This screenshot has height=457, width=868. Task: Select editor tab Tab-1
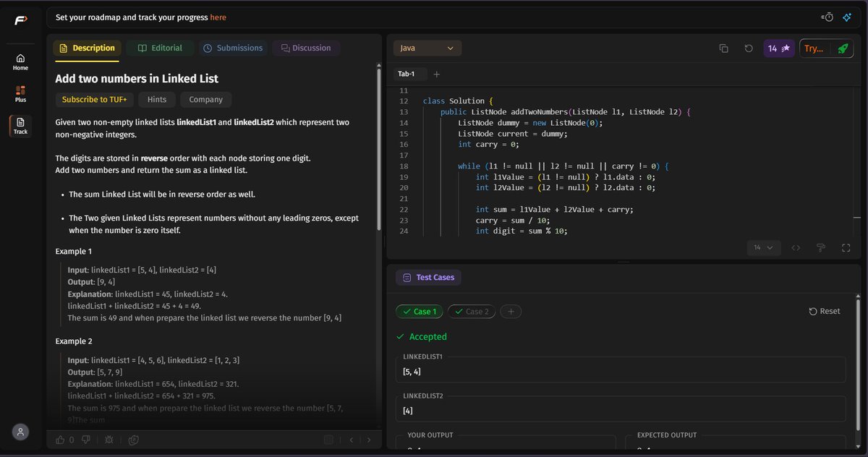point(407,74)
